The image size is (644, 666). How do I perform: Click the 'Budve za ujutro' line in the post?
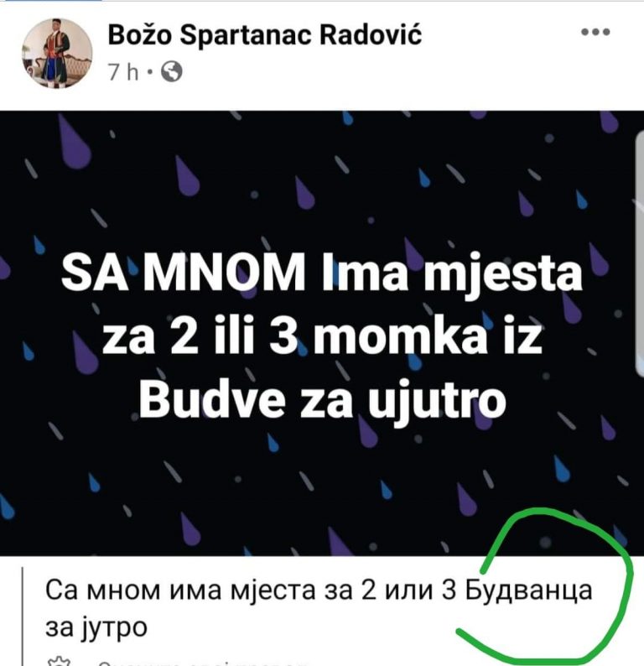point(323,400)
